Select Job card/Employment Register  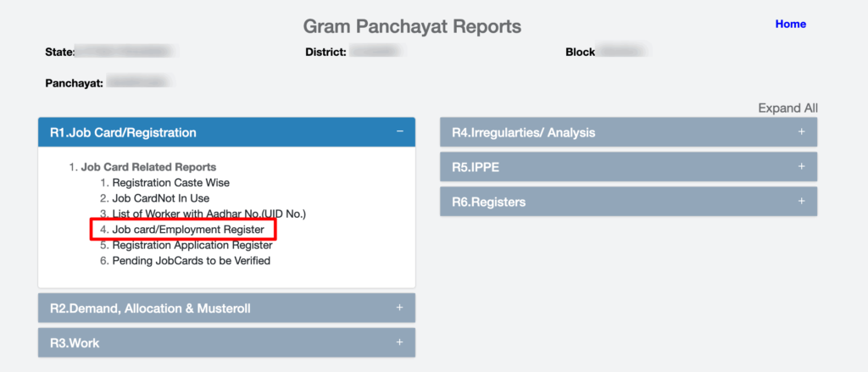click(188, 230)
